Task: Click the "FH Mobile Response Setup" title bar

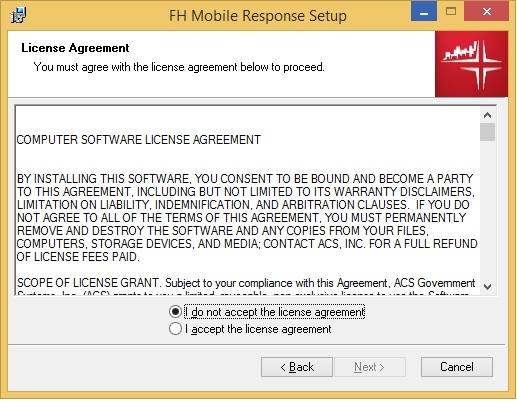Action: click(x=258, y=15)
